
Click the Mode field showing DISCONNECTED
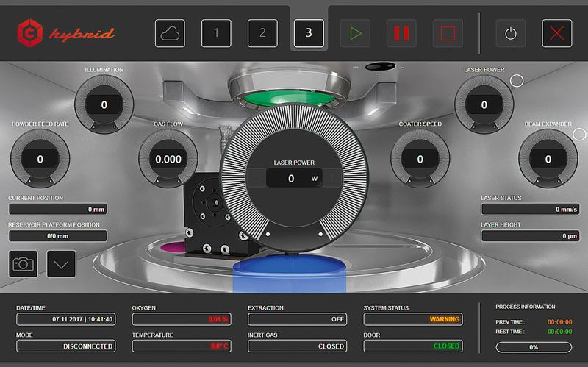66,346
